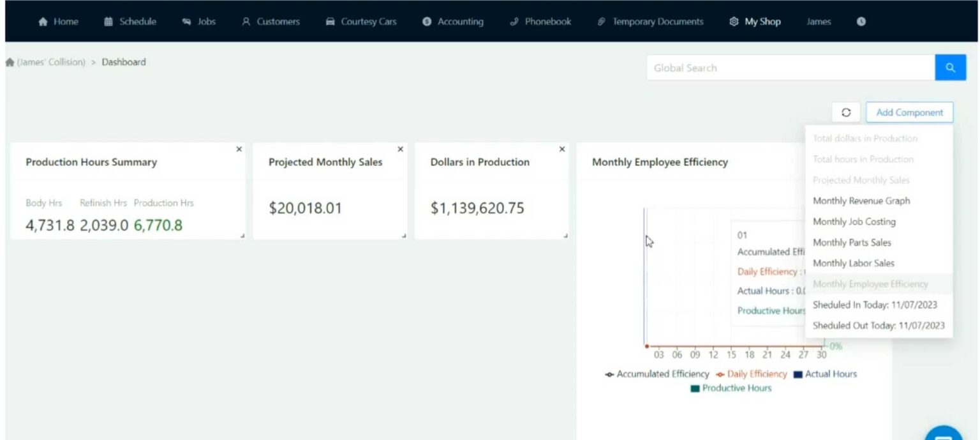Toggle Daily Efficiency legend series
Image resolution: width=980 pixels, height=440 pixels.
[752, 374]
